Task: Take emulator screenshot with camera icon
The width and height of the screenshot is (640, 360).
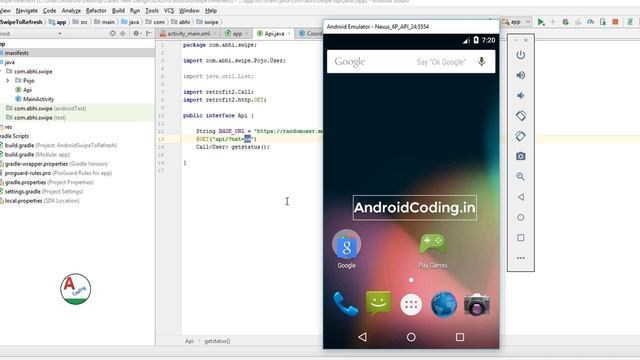Action: [x=520, y=156]
